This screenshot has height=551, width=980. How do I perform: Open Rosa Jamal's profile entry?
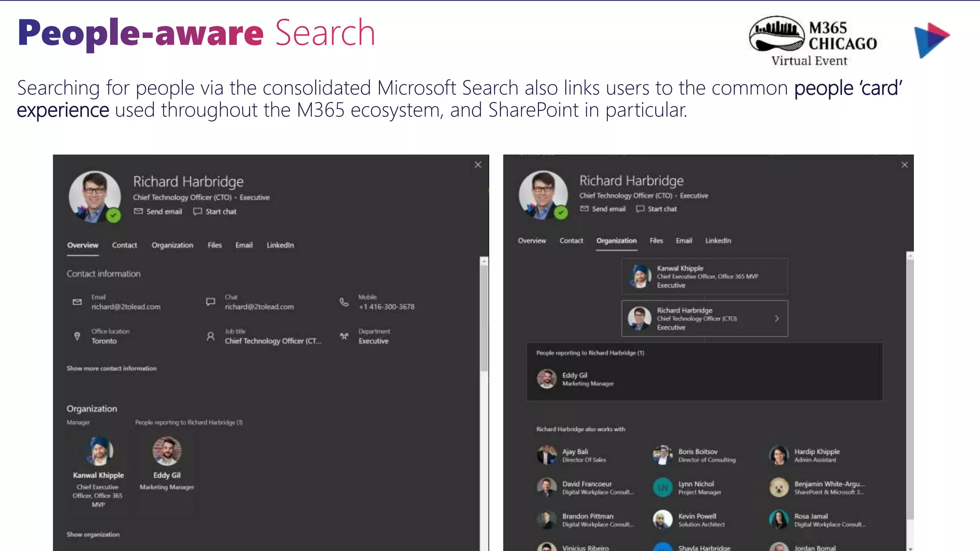[817, 520]
